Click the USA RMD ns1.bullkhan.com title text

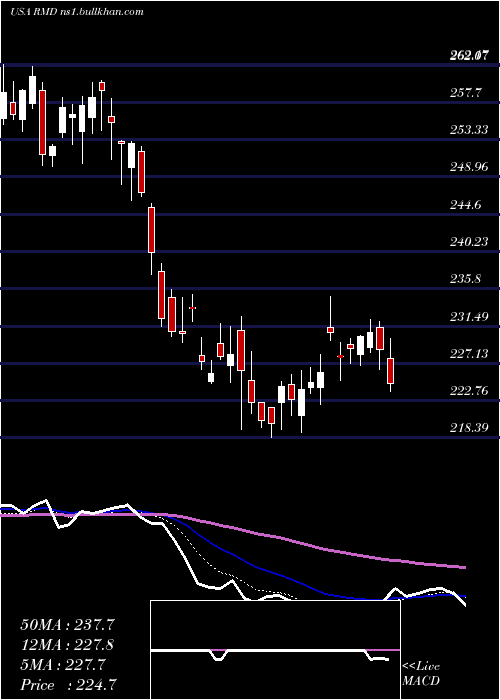pyautogui.click(x=76, y=12)
